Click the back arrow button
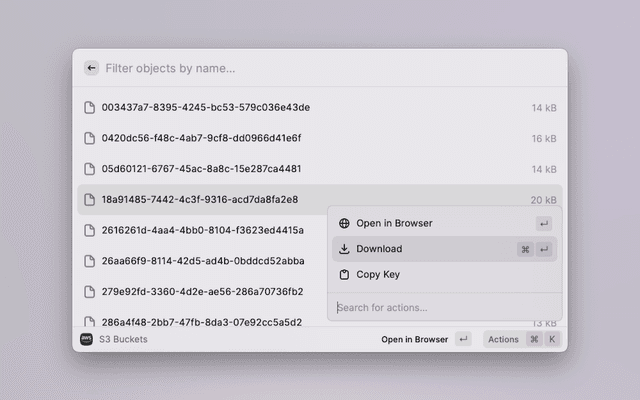 pyautogui.click(x=91, y=68)
